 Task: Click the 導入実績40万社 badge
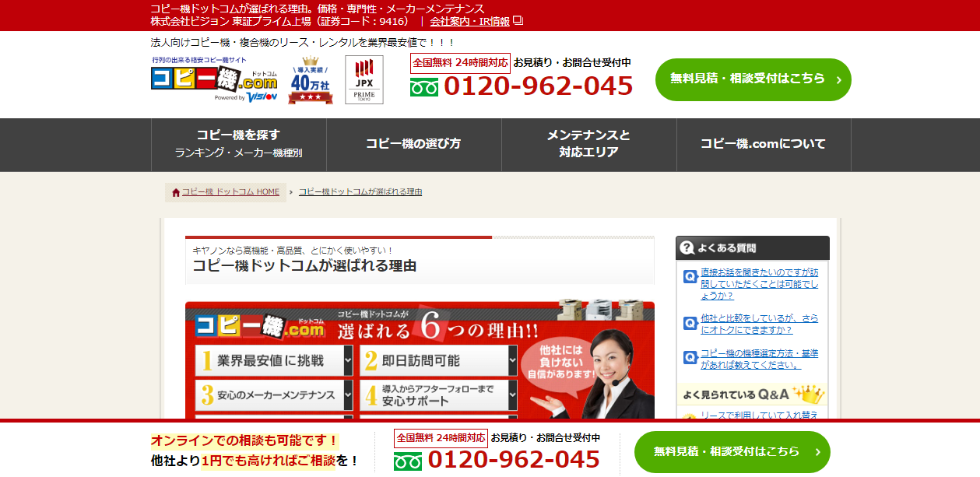[x=311, y=79]
